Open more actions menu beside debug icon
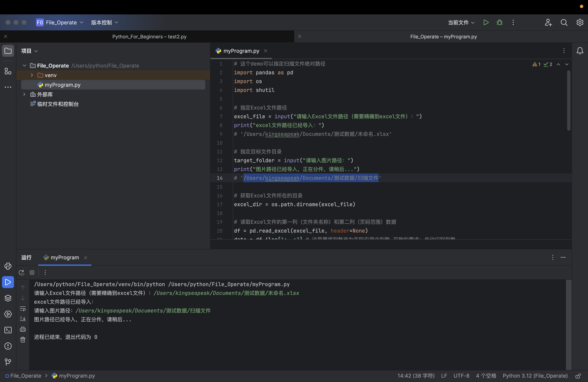The height and width of the screenshot is (382, 588). click(x=513, y=22)
